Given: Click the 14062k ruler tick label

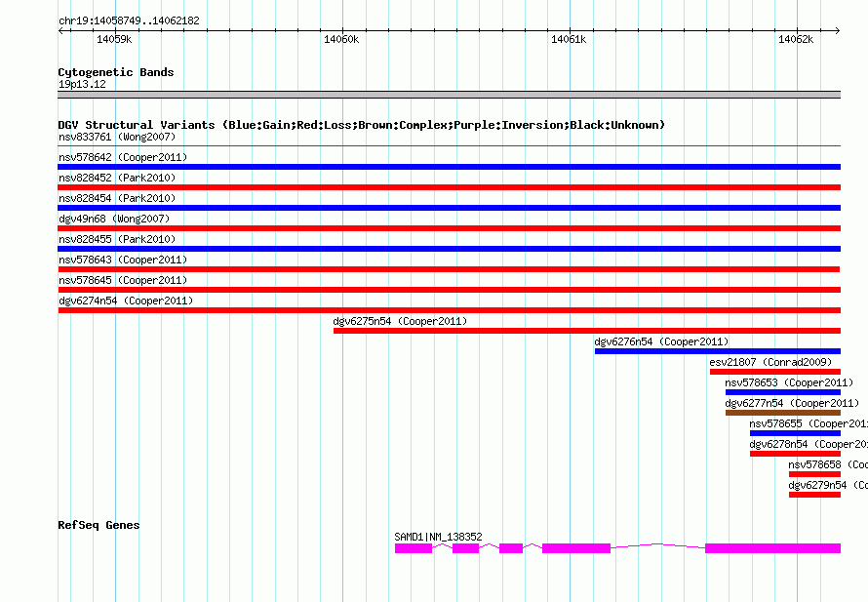Looking at the screenshot, I should point(796,39).
